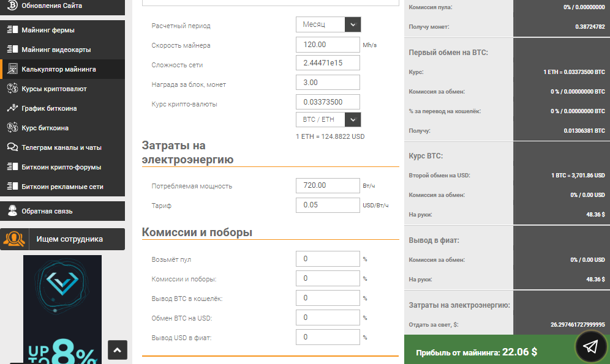Click the coins icon beside Курсы криптовалют
Viewport: 610px width, 364px height.
tap(12, 88)
